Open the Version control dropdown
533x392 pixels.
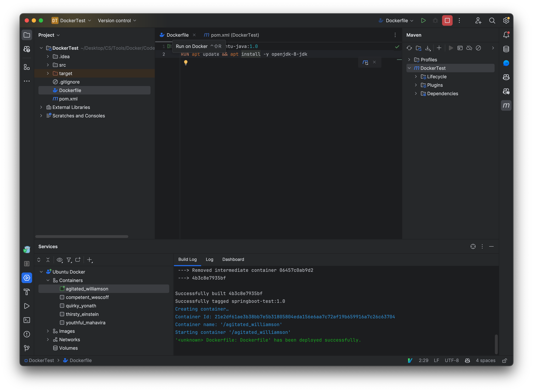[117, 21]
